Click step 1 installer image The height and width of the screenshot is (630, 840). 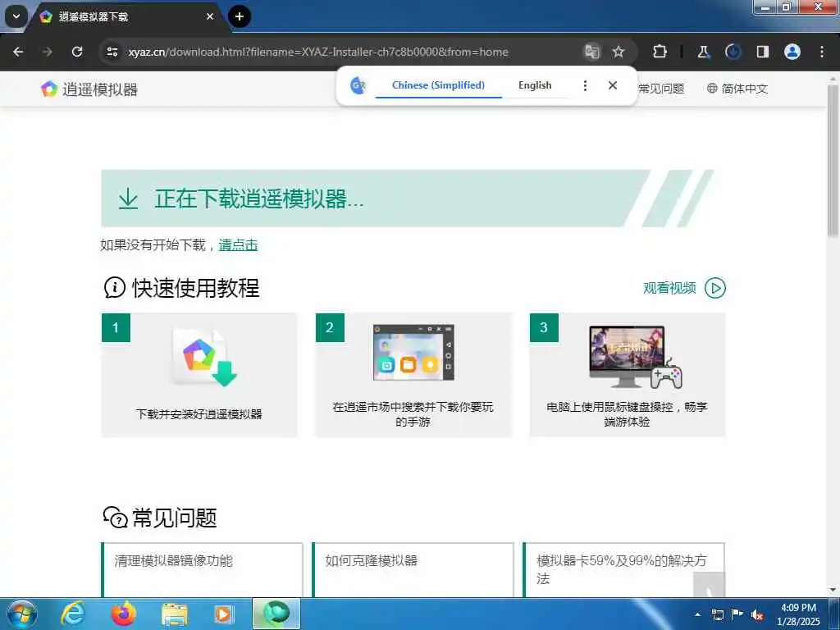(204, 357)
